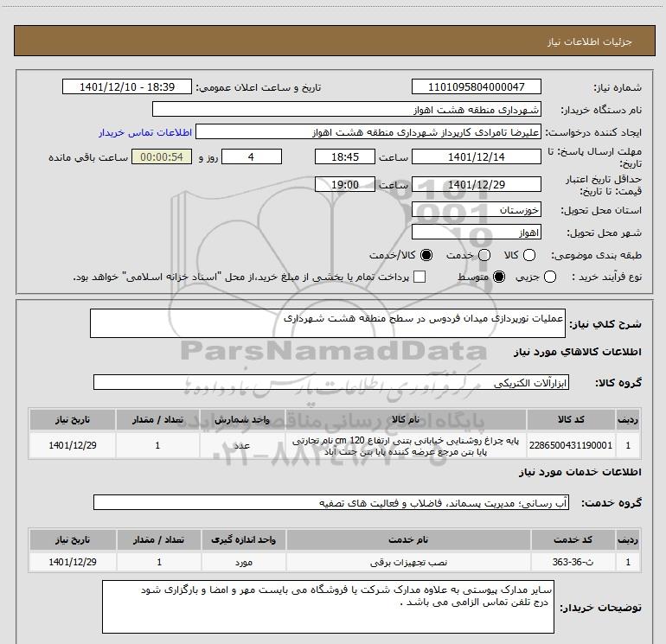
Task: Select the کالا/خدمت radio button
Action: 426,255
